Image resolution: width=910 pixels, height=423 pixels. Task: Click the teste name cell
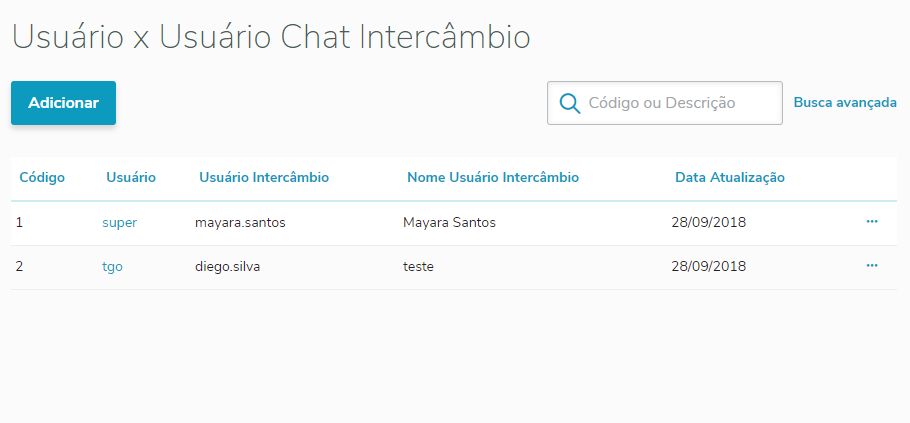pos(418,267)
